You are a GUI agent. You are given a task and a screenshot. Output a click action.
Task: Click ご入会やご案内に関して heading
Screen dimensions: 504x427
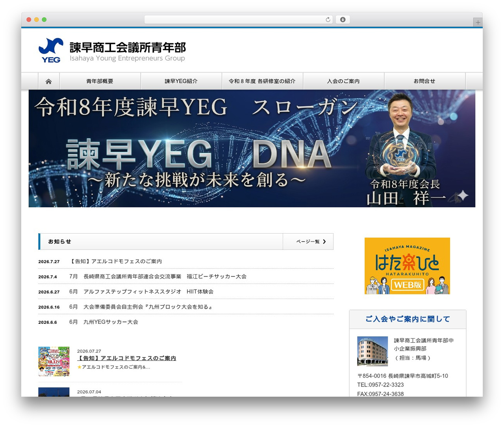click(408, 319)
